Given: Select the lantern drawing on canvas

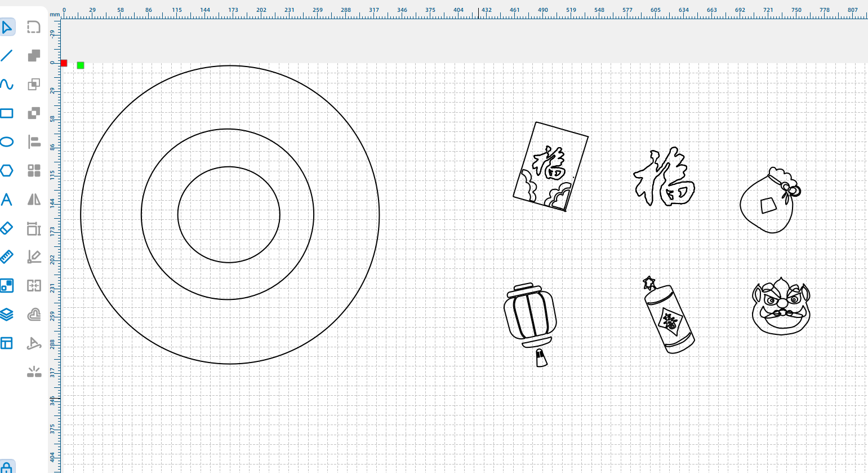Looking at the screenshot, I should click(530, 316).
